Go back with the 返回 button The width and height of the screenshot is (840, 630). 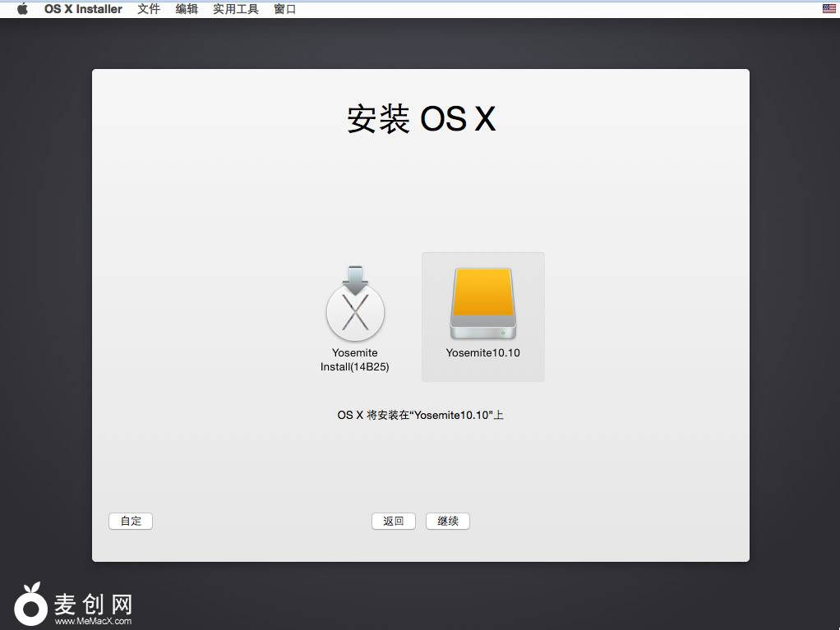(x=394, y=521)
